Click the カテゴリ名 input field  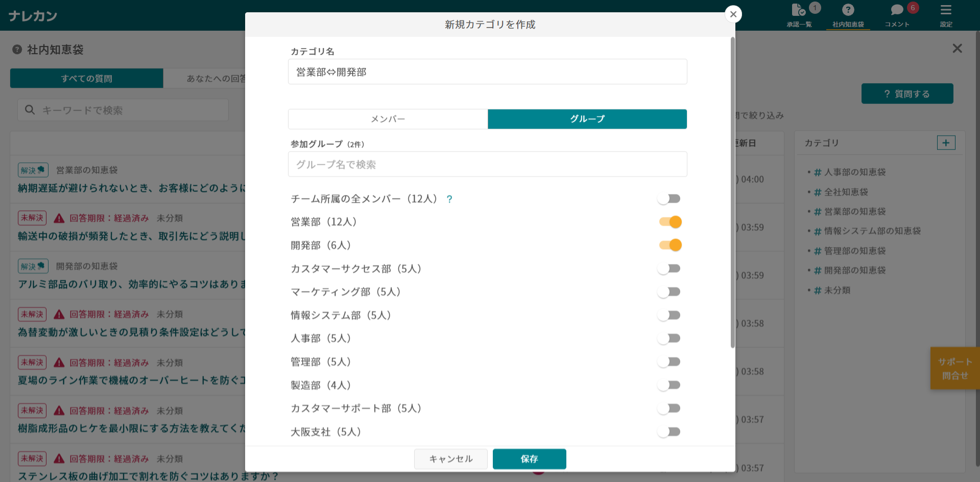487,72
